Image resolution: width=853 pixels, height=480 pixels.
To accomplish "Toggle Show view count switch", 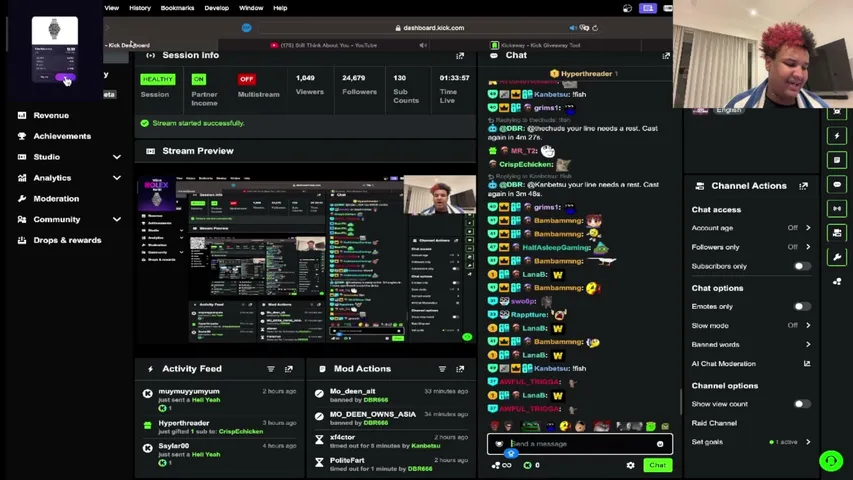I will click(802, 404).
